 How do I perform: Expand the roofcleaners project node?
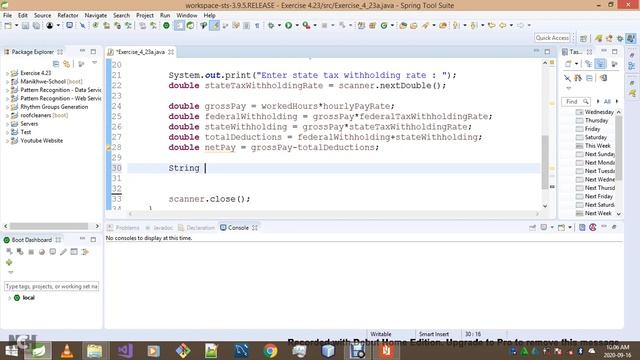7,116
